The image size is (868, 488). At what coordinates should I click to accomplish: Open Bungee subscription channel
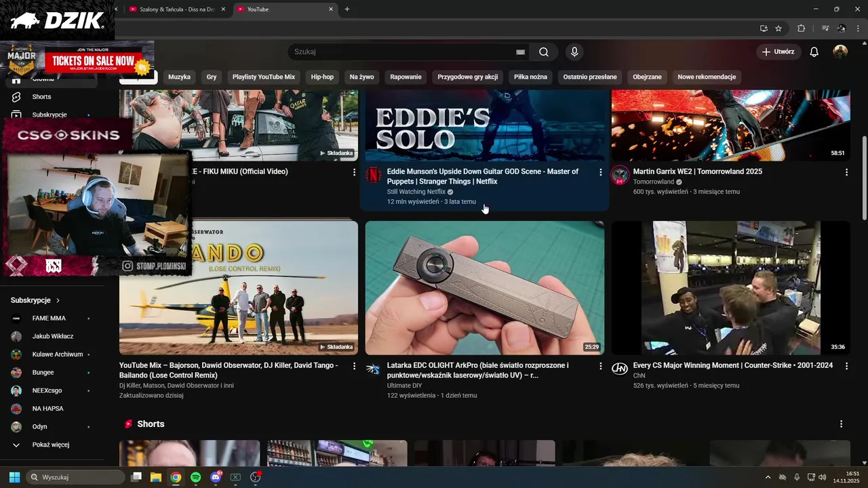(x=51, y=373)
